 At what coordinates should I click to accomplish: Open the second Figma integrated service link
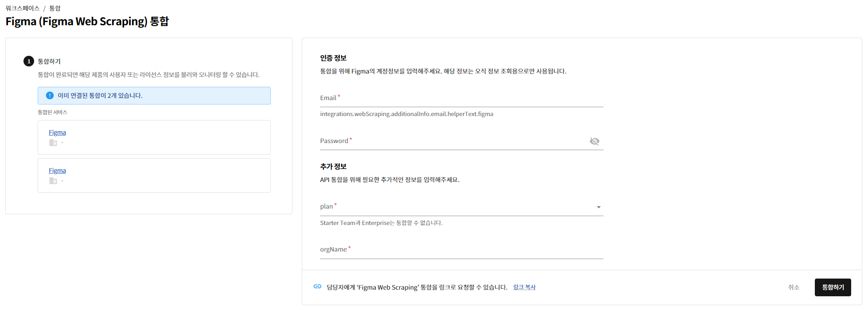pos(57,170)
